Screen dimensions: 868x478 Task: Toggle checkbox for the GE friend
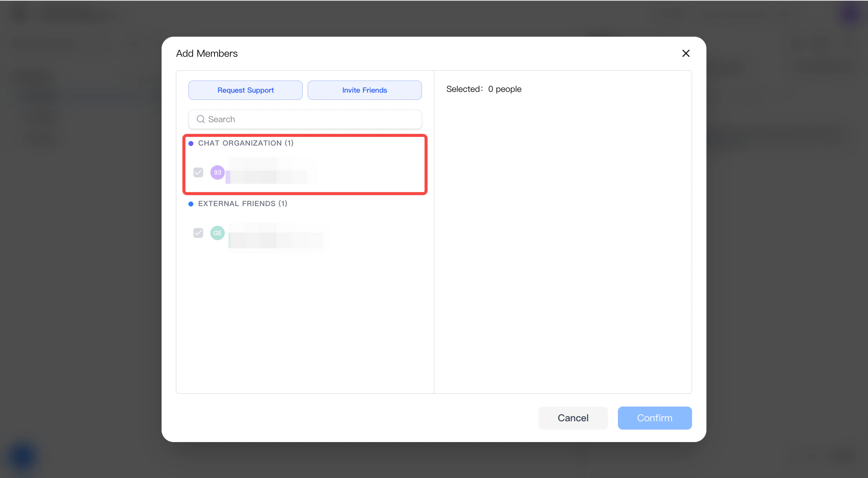(198, 233)
